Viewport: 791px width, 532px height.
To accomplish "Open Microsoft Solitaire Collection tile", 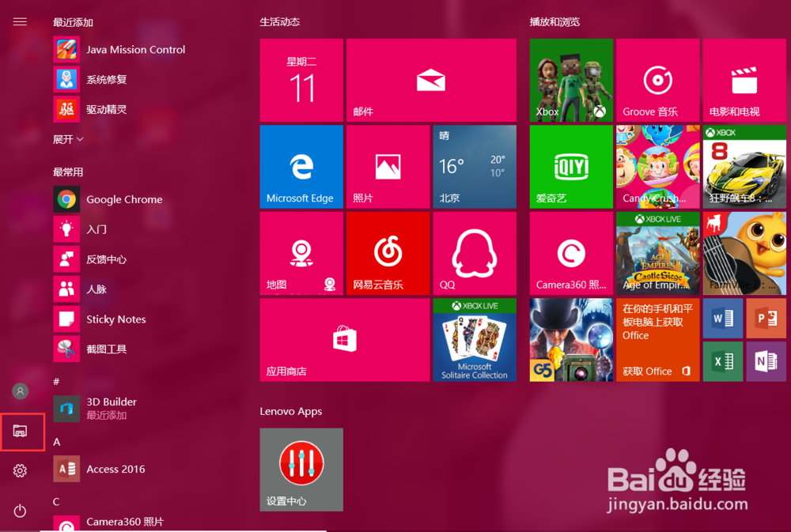I will point(475,340).
